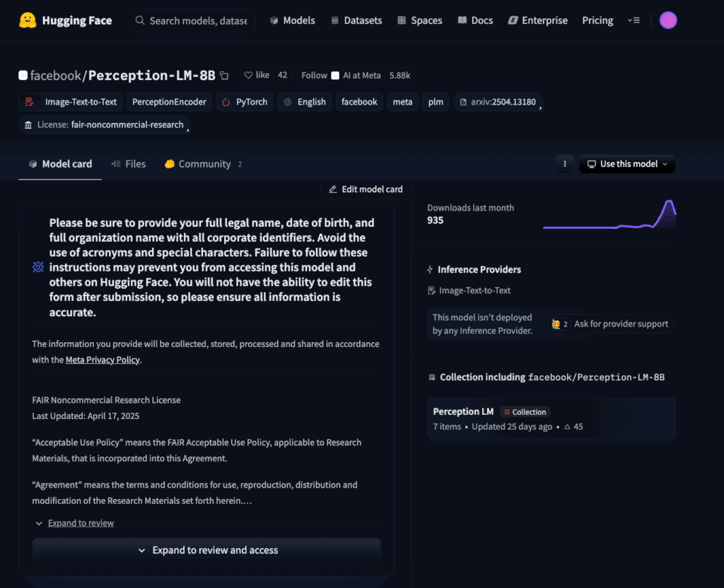Select the English language tag
The width and height of the screenshot is (724, 588).
304,102
